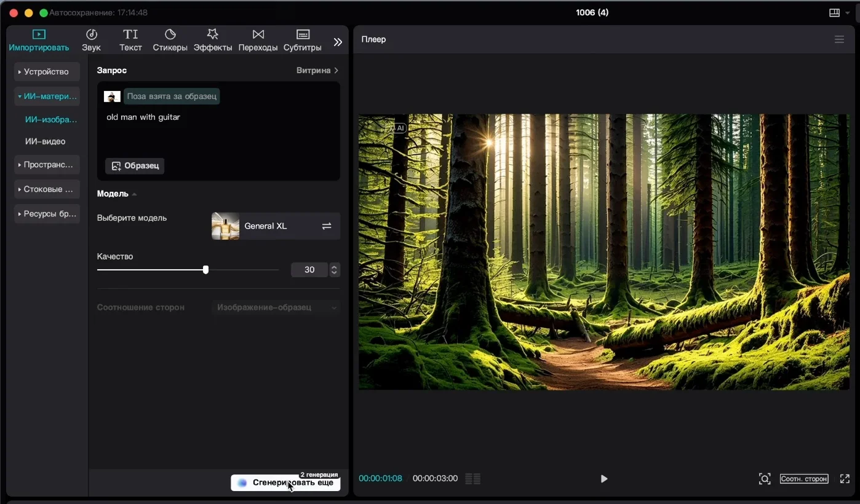Open the Витрина (Showcase) link
860x504 pixels.
tap(317, 71)
